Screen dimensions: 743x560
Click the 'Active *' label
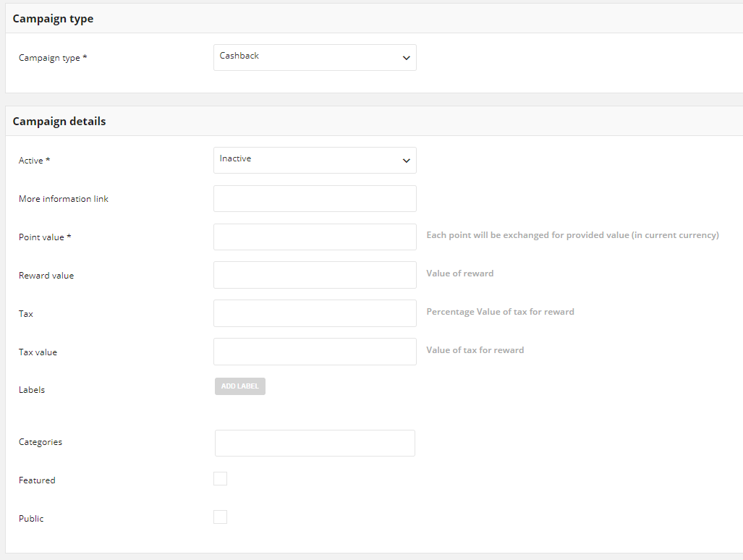[34, 160]
